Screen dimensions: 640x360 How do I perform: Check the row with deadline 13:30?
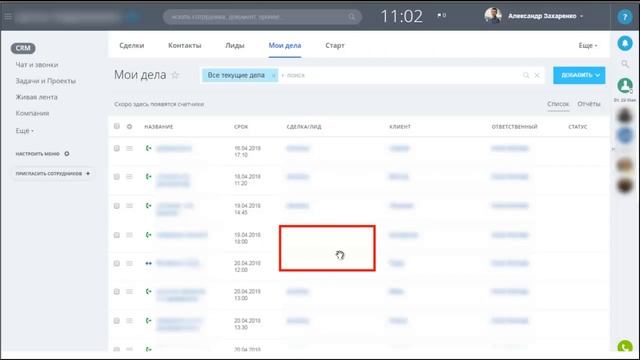click(x=117, y=321)
